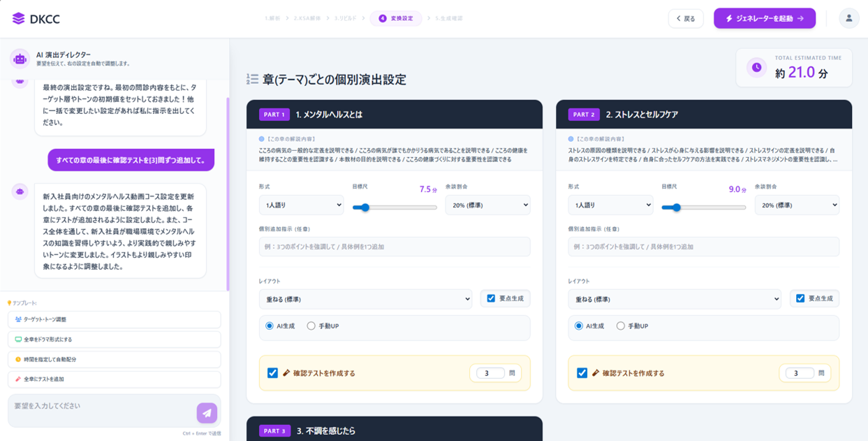Open 余談割合 dropdown in PART 1
Image resolution: width=868 pixels, height=441 pixels.
(487, 205)
